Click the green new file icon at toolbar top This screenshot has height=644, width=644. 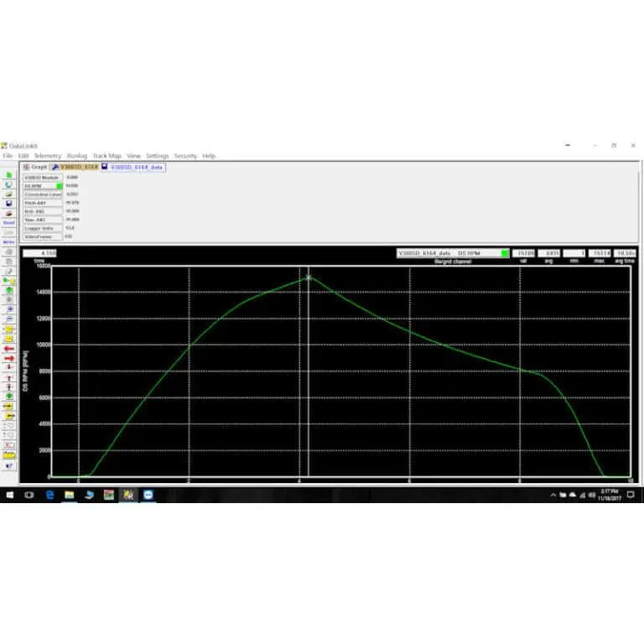tap(9, 174)
